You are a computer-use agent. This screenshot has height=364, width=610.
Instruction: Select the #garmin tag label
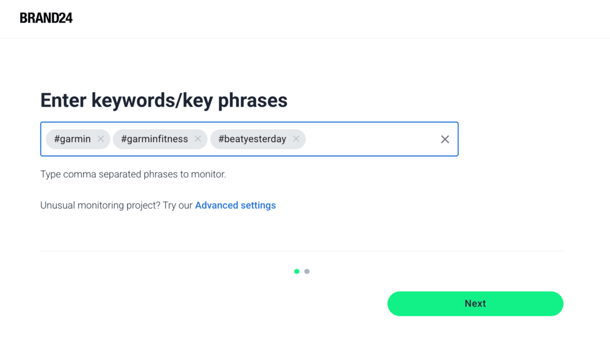click(72, 139)
